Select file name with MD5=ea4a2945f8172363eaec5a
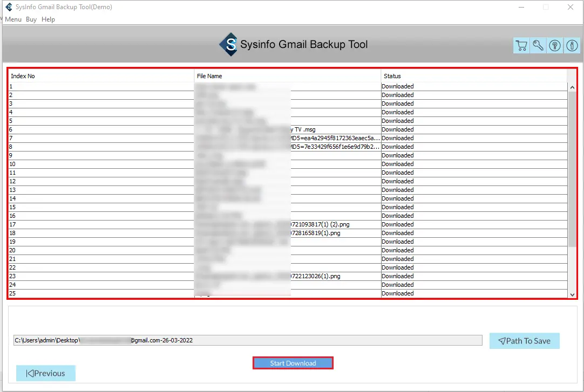This screenshot has height=392, width=584. [288, 138]
